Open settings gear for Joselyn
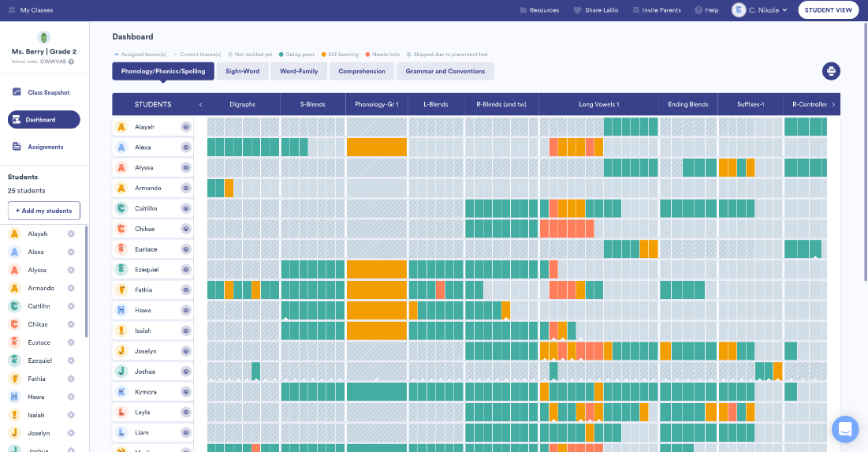 (x=71, y=433)
